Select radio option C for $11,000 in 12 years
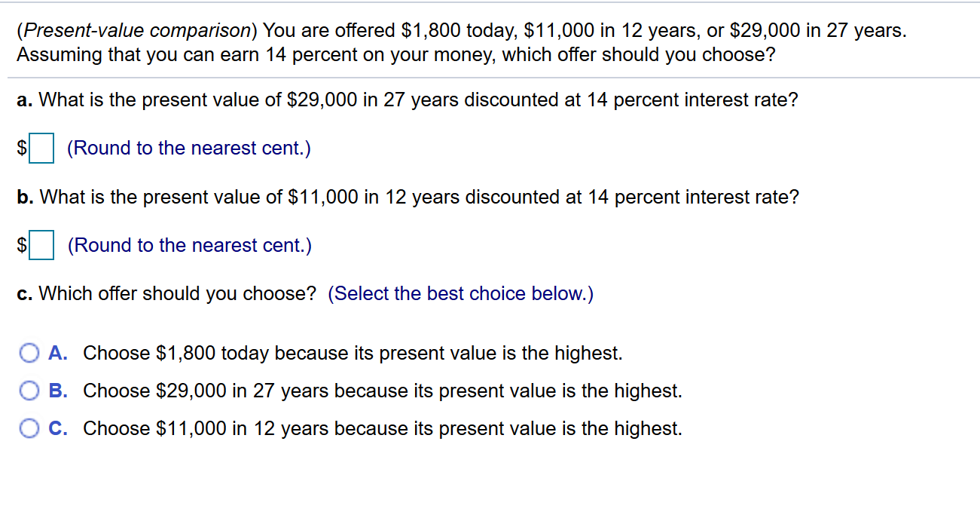This screenshot has height=521, width=980. point(29,428)
